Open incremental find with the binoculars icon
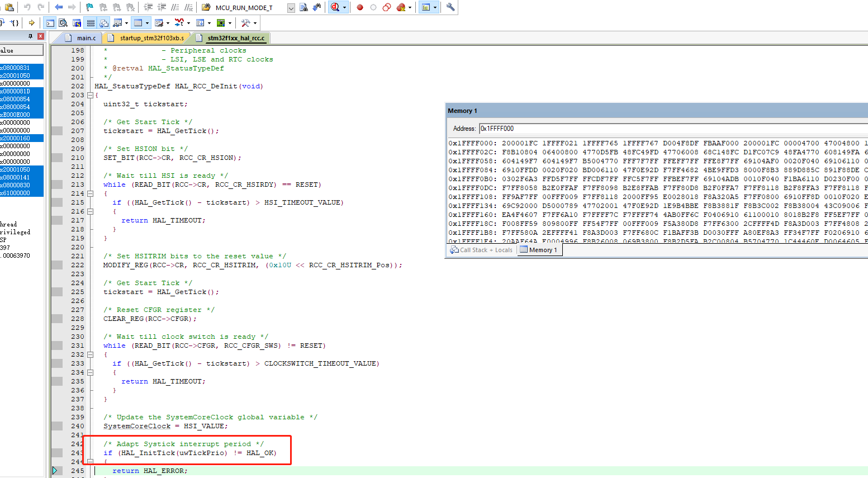 (x=317, y=7)
